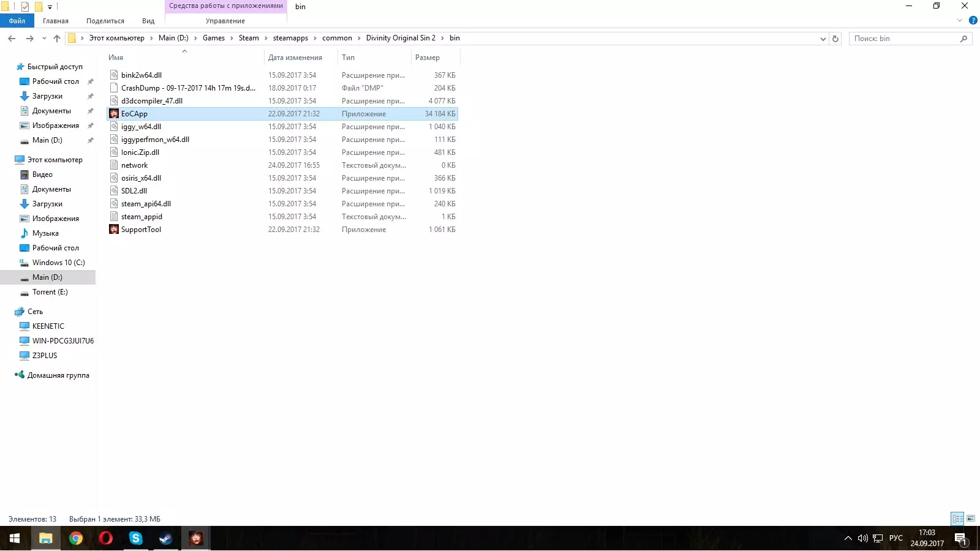Image resolution: width=980 pixels, height=551 pixels.
Task: Select the SDL2.dll file name
Action: (134, 191)
